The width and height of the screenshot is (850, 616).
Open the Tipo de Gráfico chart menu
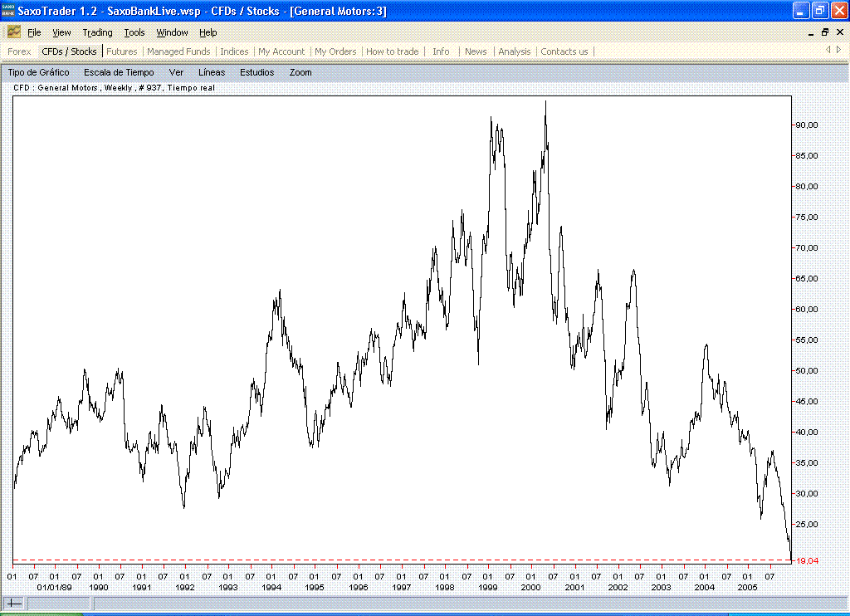coord(38,72)
